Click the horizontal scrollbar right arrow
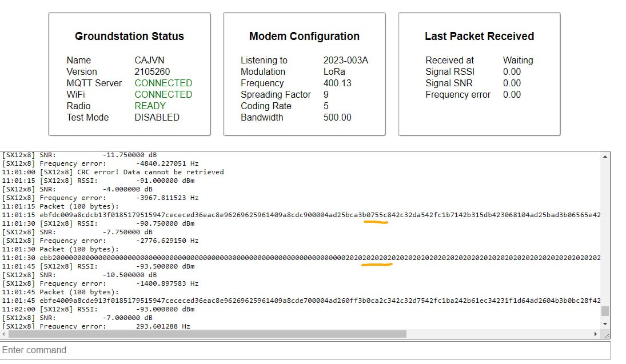626x364 pixels. 597,334
